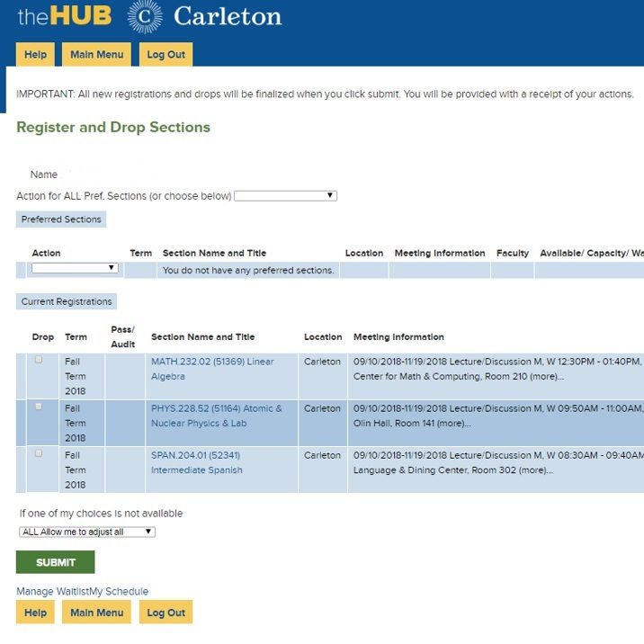Viewport: 644px width, 644px height.
Task: Open Help from bottom navigation
Action: 35,613
